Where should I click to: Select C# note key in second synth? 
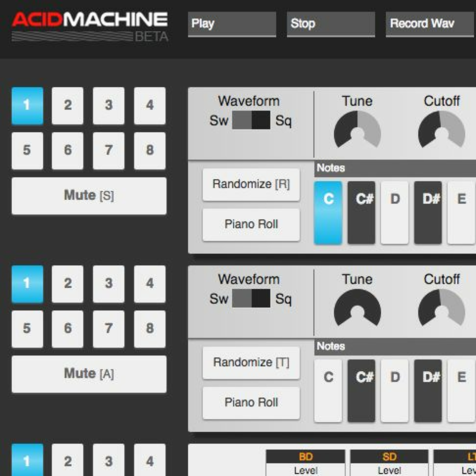click(x=361, y=391)
